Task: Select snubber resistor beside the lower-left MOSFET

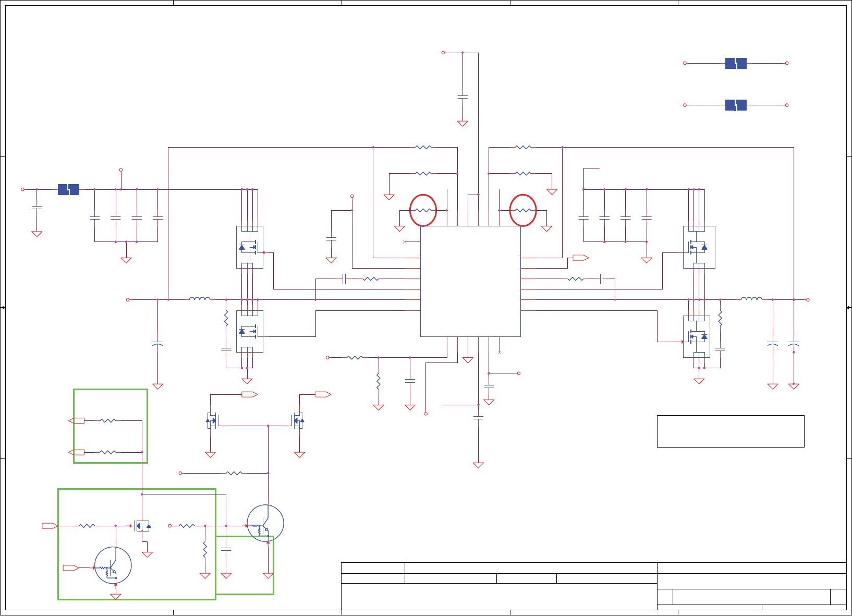Action: click(x=226, y=318)
